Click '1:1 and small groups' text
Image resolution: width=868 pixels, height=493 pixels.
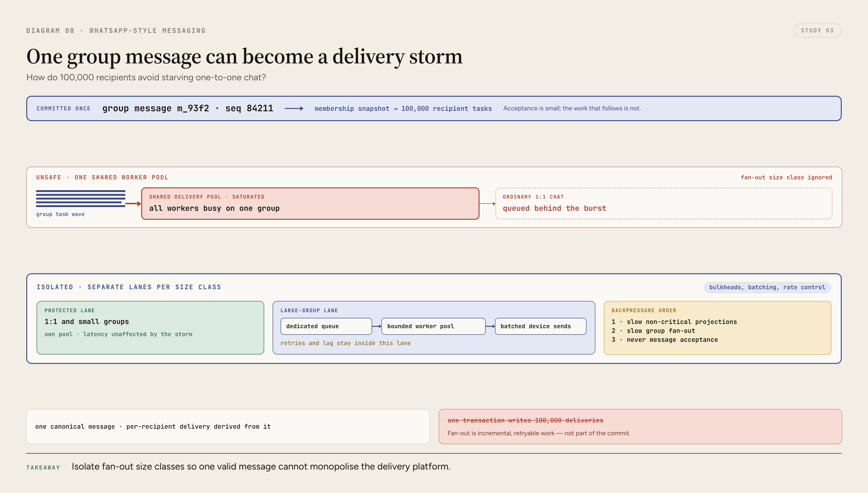coord(87,322)
